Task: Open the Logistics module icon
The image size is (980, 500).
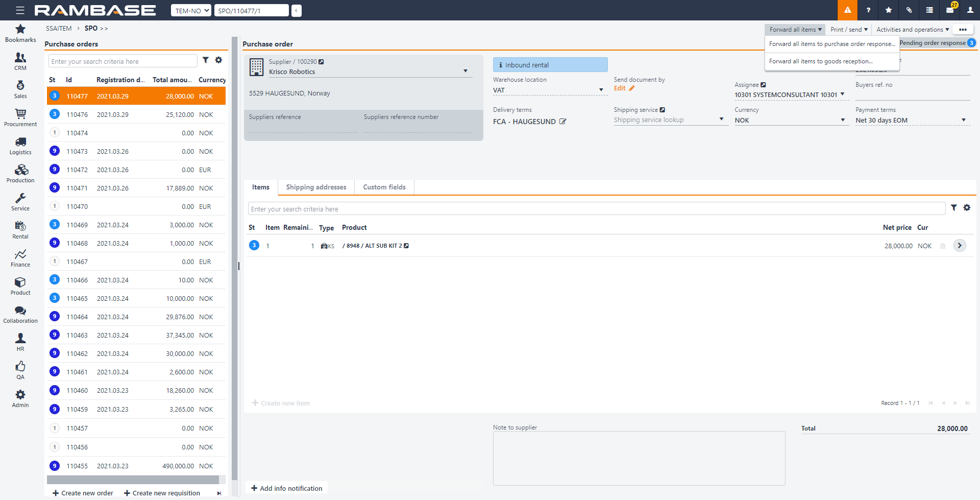Action: pos(20,146)
